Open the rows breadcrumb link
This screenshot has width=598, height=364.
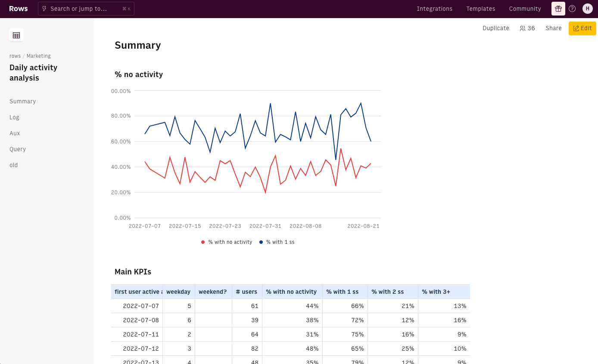tap(15, 56)
